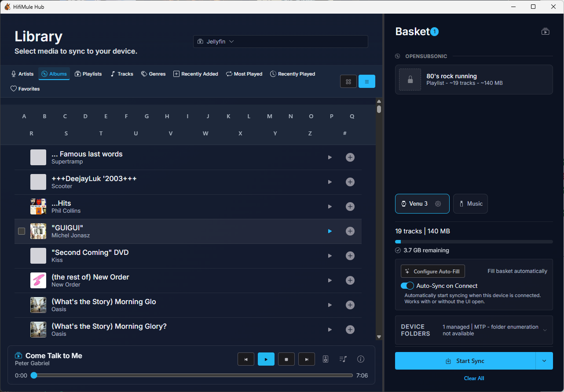Add (the rest of) New Order to basket

350,280
